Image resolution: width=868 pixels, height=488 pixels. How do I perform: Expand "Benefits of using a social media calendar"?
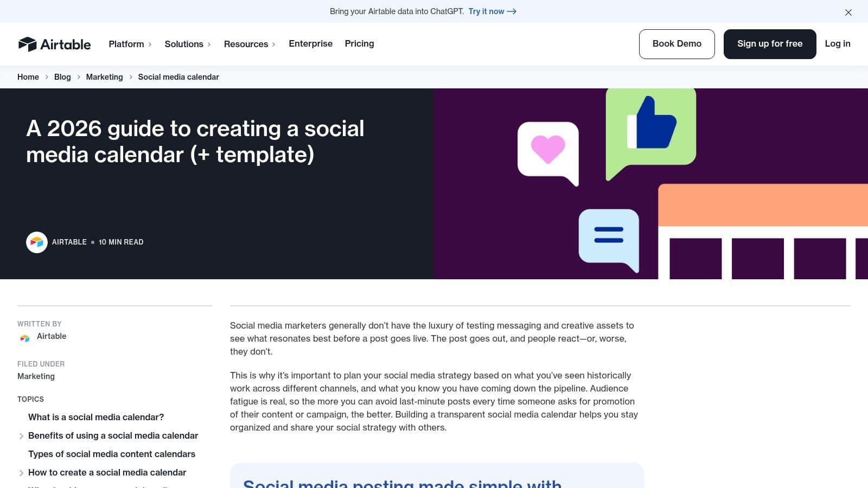[22, 436]
